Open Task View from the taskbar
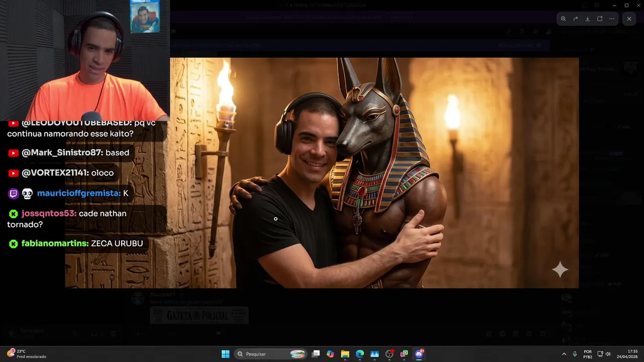This screenshot has height=362, width=644. coord(315,354)
